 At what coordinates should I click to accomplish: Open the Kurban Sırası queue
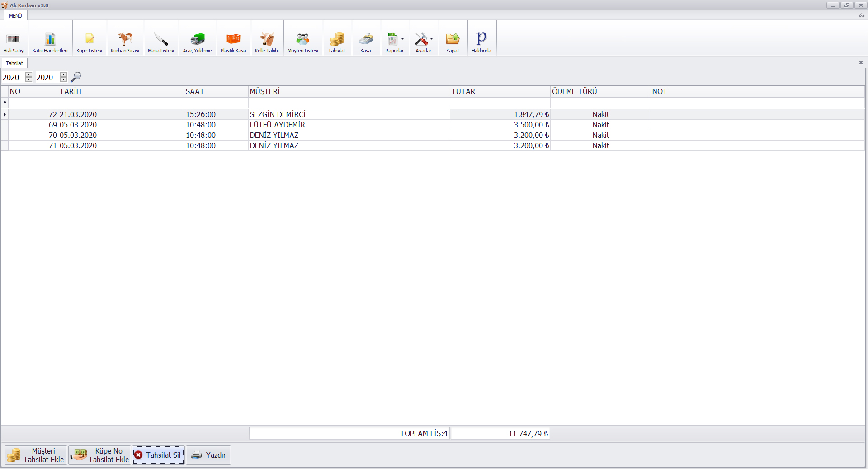tap(125, 41)
